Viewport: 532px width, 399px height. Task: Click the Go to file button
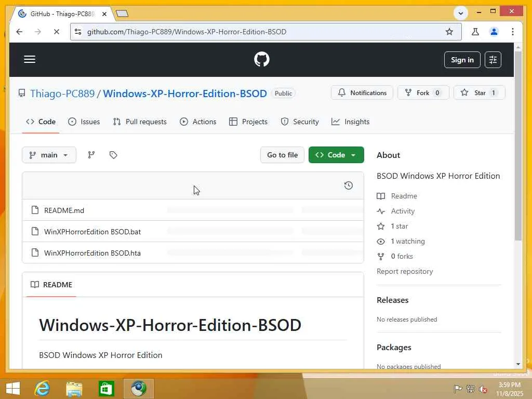pyautogui.click(x=282, y=155)
